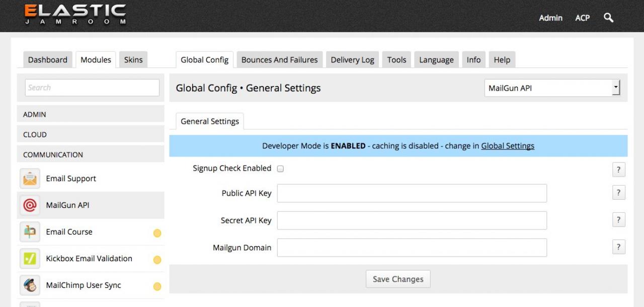This screenshot has width=644, height=307.
Task: Open the MailGun API module dropdown
Action: 552,88
